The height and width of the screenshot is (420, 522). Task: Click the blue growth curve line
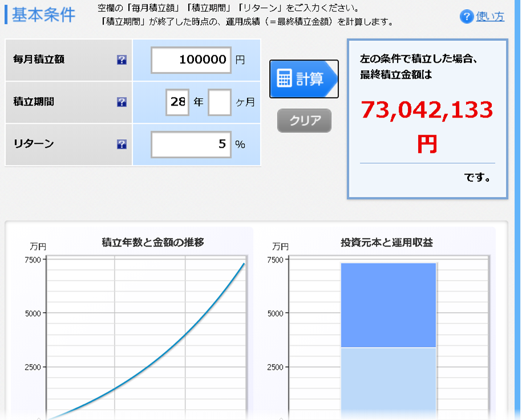[185, 333]
